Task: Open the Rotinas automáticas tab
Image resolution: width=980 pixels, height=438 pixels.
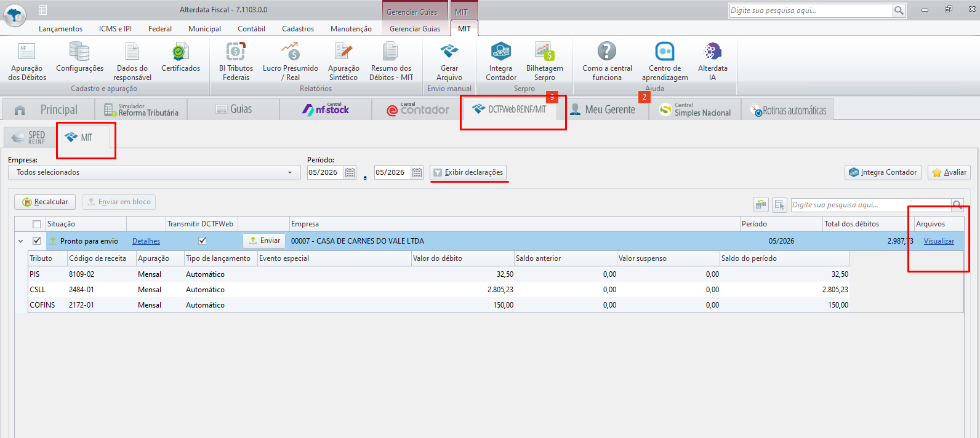Action: (x=788, y=110)
